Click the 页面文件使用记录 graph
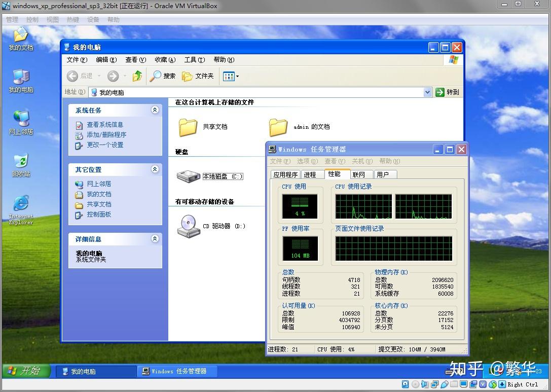This screenshot has height=392, width=551. click(x=393, y=248)
